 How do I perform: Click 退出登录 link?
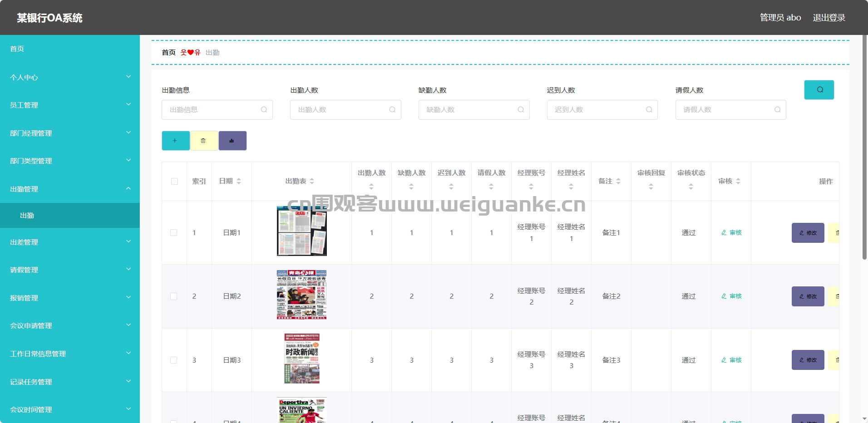(x=829, y=18)
